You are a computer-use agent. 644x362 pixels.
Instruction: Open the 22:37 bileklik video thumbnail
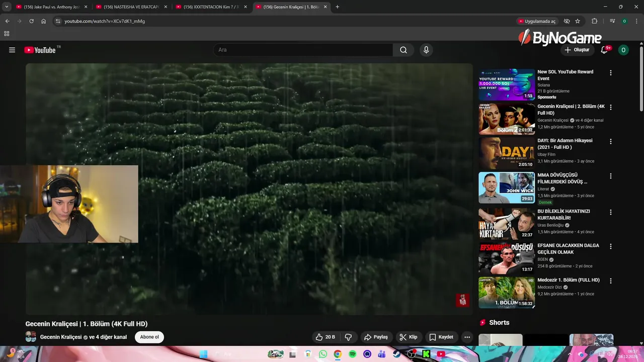click(507, 224)
